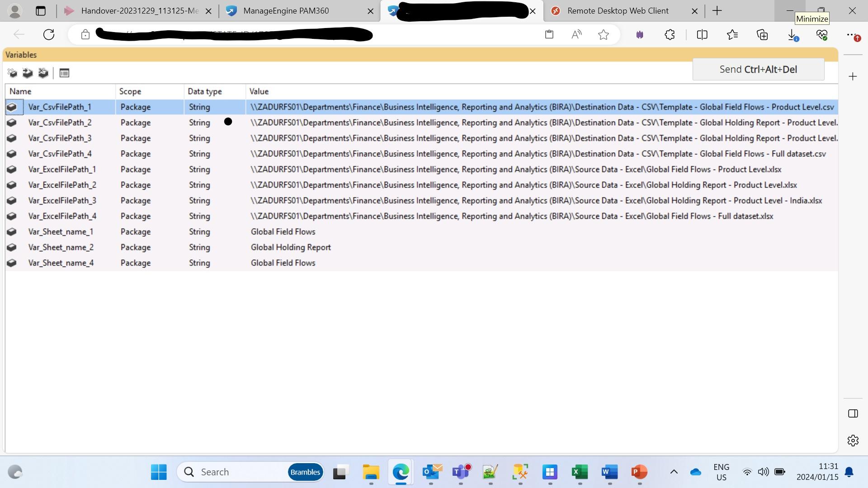Click the Global Holding Report value cell
The width and height of the screenshot is (868, 488).
(291, 248)
